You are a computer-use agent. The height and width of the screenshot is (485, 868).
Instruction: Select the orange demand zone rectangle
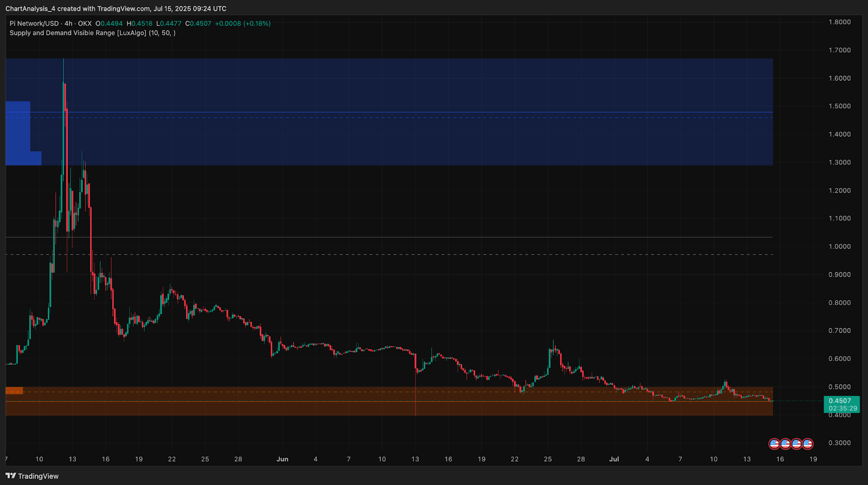389,401
